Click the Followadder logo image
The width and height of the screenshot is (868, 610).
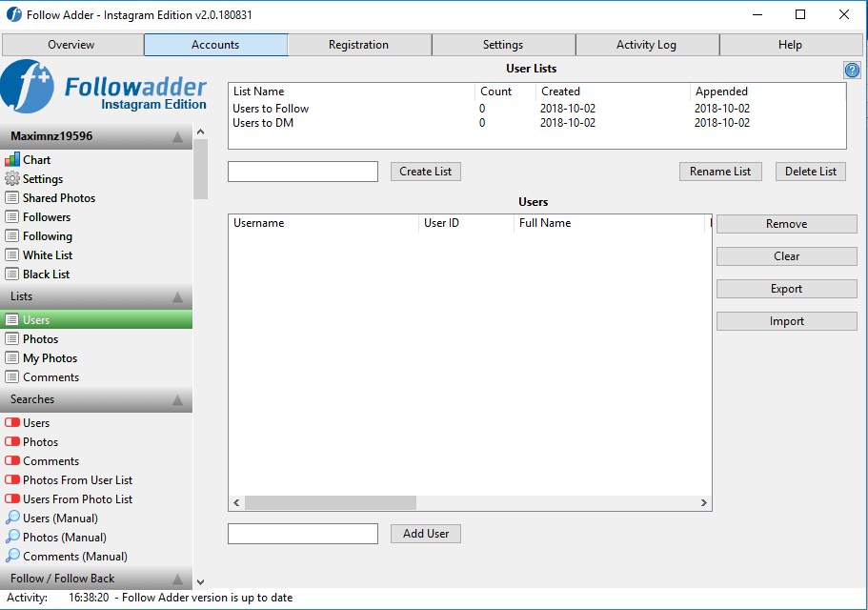(104, 87)
